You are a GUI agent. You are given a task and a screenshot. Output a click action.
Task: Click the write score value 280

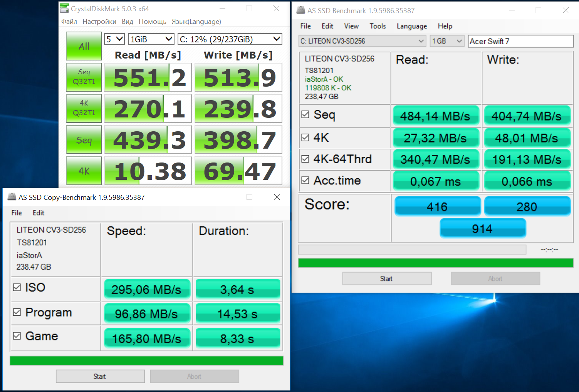[527, 207]
